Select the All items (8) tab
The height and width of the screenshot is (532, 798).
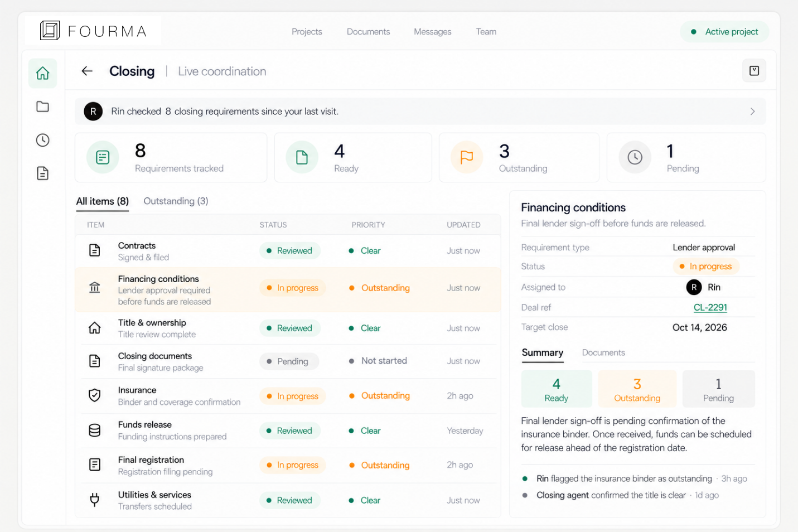(x=103, y=201)
